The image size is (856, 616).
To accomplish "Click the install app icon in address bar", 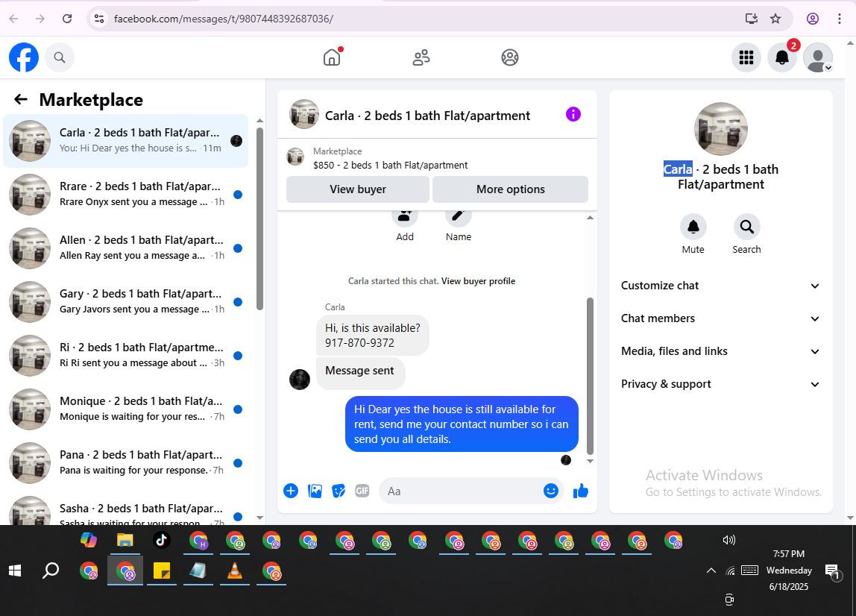I will [752, 19].
